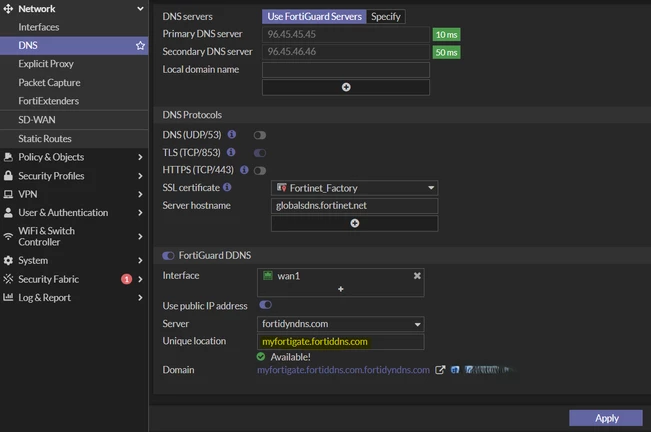The height and width of the screenshot is (432, 651).
Task: Click the VPN monitor icon
Action: (x=8, y=194)
